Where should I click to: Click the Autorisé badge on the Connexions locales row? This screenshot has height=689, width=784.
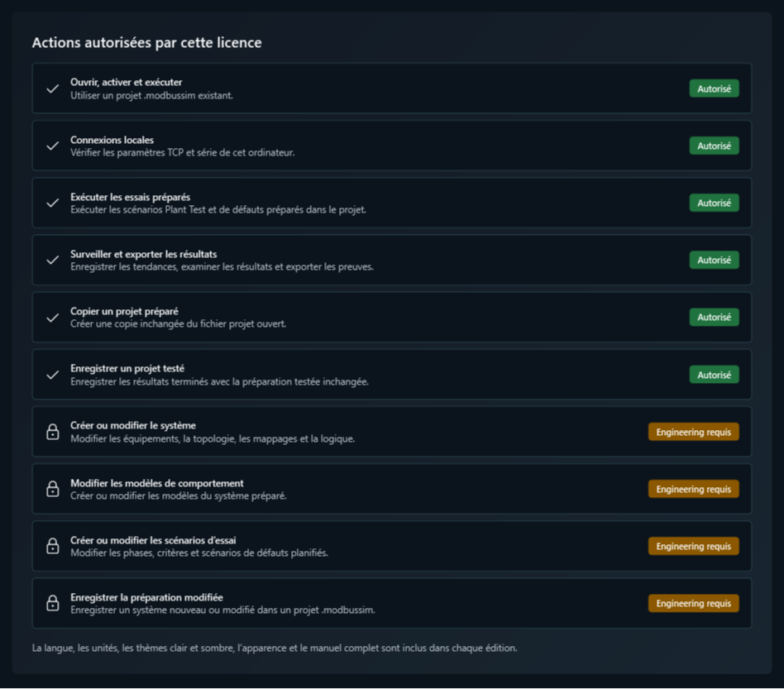coord(714,146)
